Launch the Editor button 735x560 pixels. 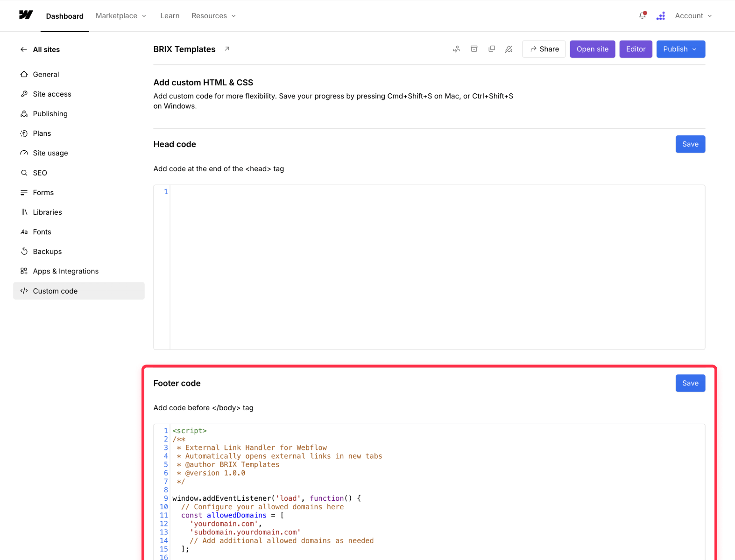(x=636, y=49)
